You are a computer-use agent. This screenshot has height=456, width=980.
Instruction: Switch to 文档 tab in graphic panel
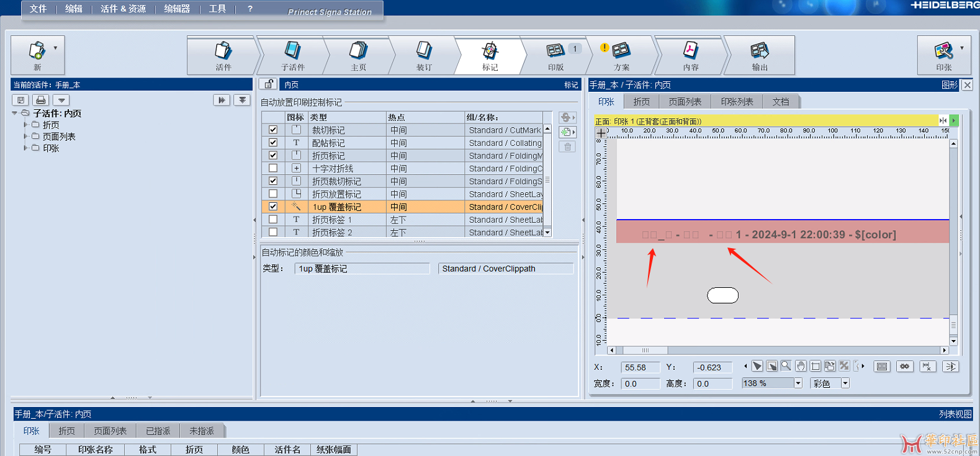[781, 102]
